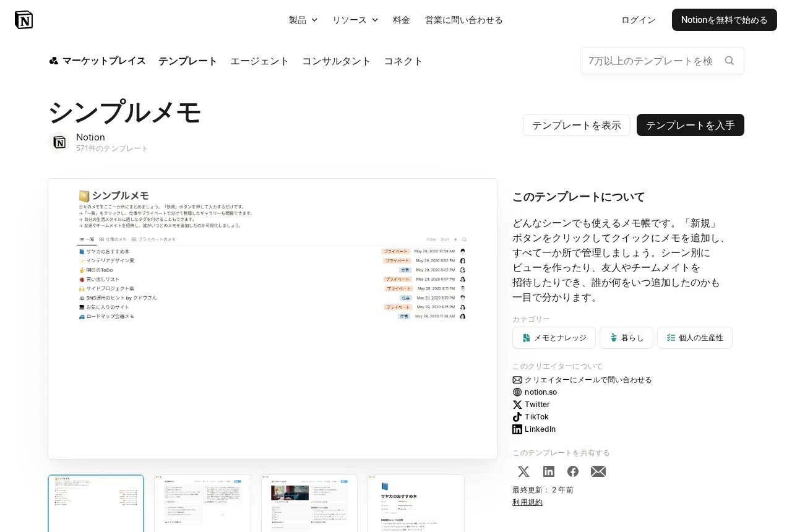The image size is (792, 532).
Task: Select the エージェント tab
Action: click(260, 61)
